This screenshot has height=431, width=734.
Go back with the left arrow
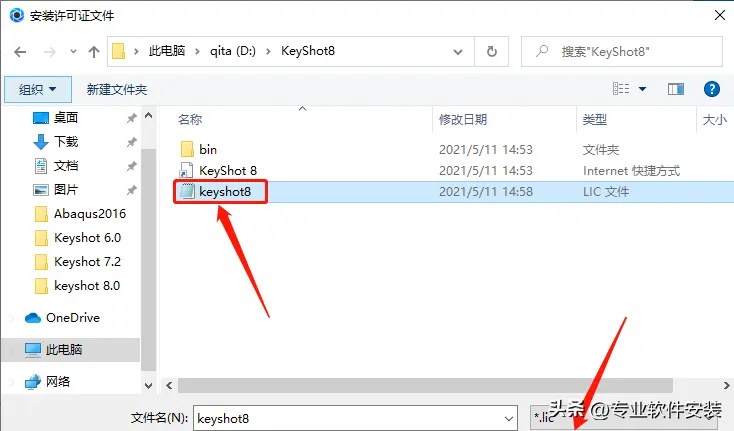[20, 51]
